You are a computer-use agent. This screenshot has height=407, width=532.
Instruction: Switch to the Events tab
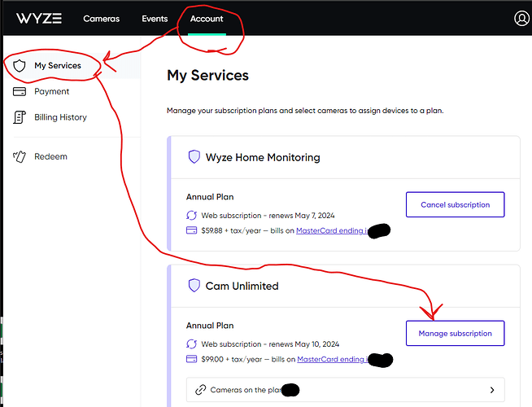click(155, 19)
